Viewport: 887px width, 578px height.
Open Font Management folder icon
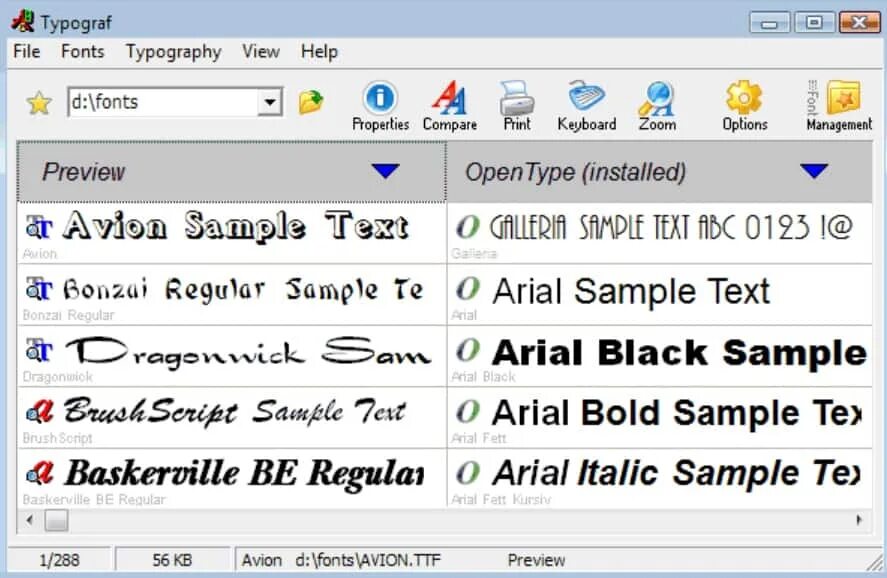[x=839, y=106]
